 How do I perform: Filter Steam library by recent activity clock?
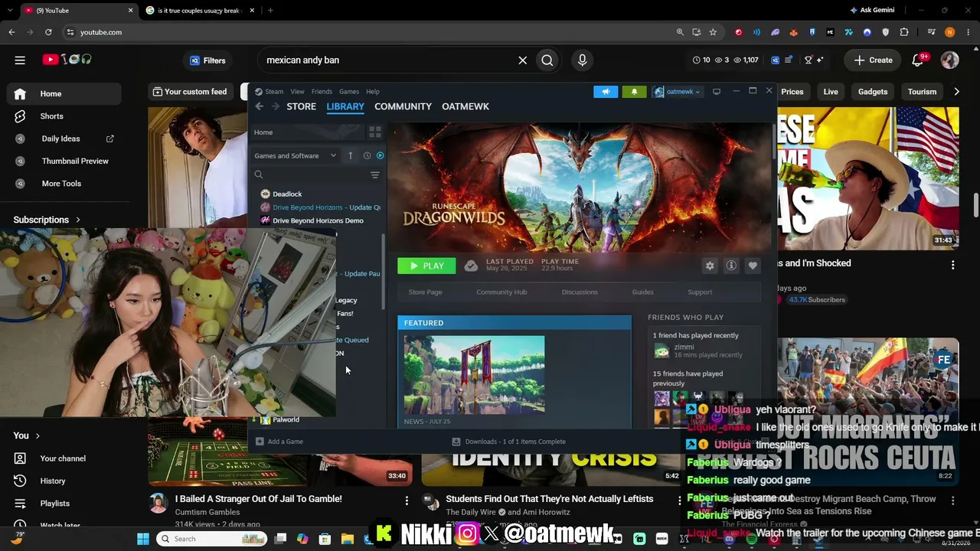pos(367,155)
